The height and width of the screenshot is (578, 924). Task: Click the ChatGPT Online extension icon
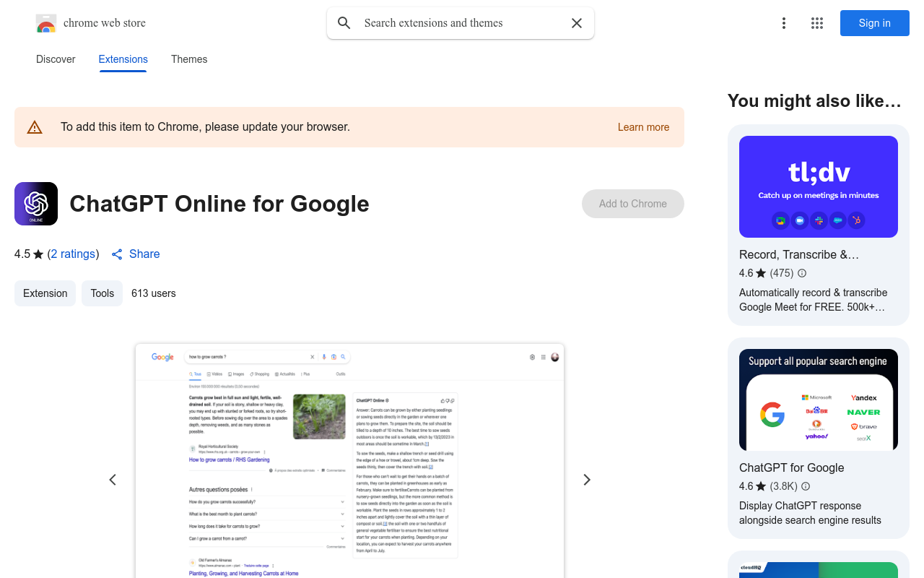[36, 204]
